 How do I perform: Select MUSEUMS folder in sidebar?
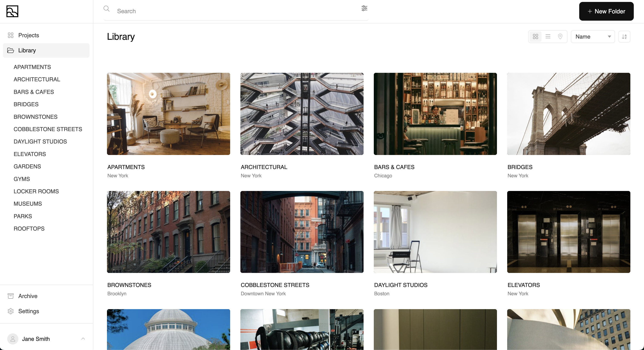(28, 204)
